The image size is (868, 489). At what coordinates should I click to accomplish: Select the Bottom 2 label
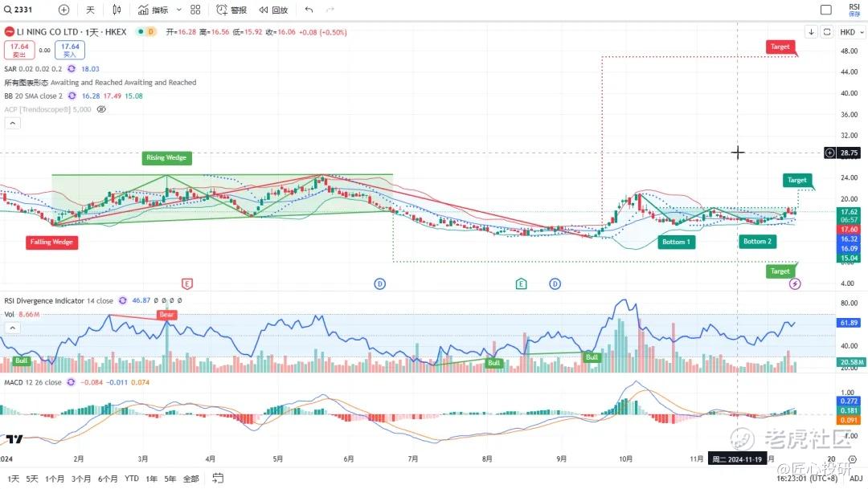(x=757, y=241)
